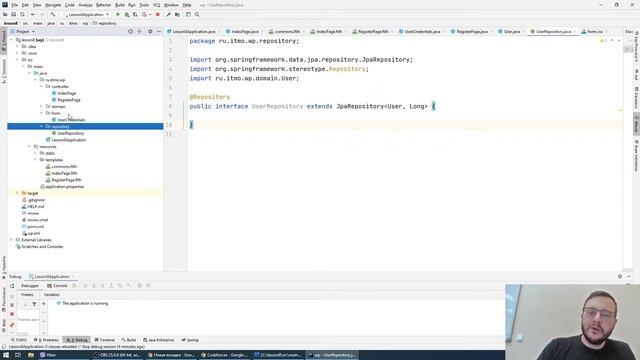
Task: Collapse the form folder in tree
Action: 42,113
